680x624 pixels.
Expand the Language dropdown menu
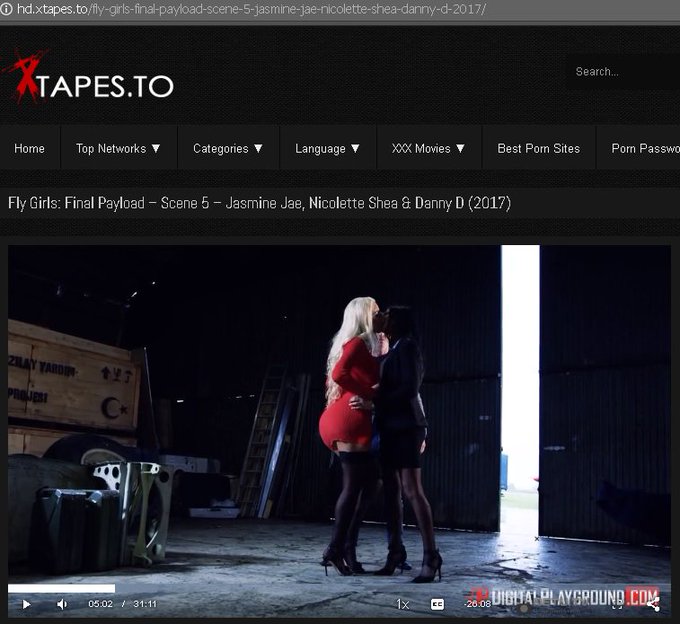point(327,148)
